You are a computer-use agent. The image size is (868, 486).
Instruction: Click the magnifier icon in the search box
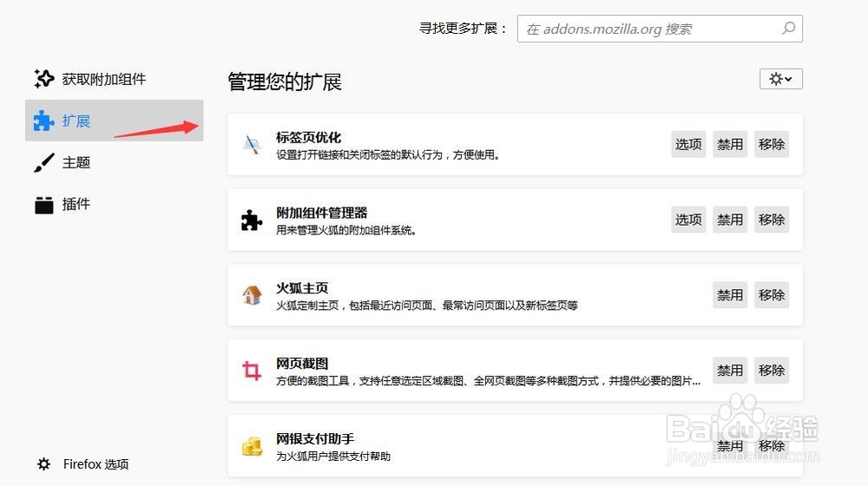788,29
